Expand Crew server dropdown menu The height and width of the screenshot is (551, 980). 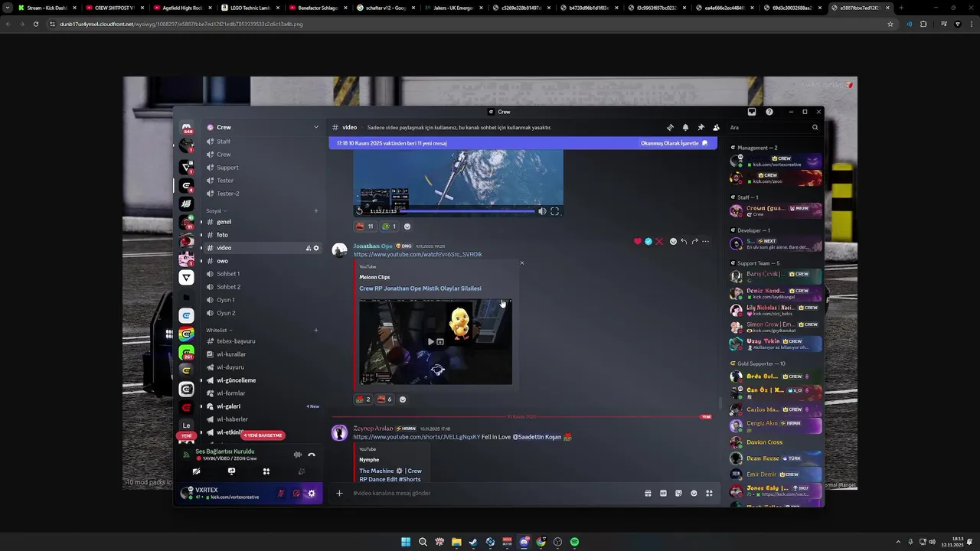(x=315, y=128)
